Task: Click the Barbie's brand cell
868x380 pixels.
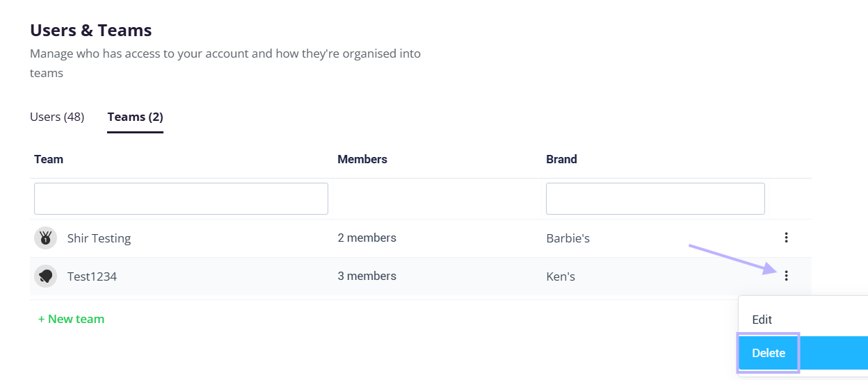Action: point(568,238)
